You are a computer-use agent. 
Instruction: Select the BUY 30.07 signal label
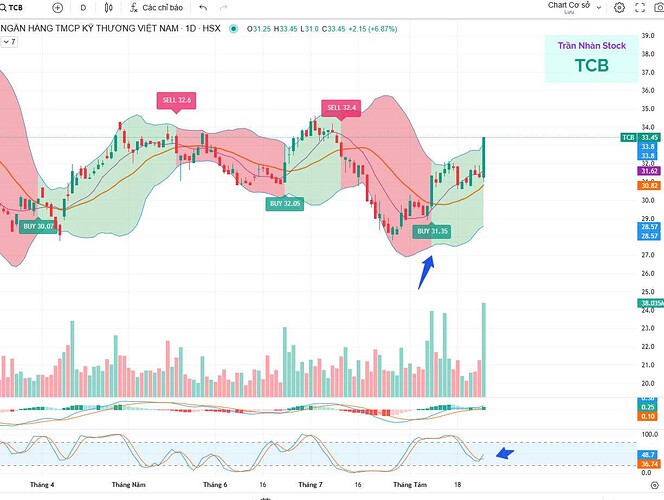point(39,227)
